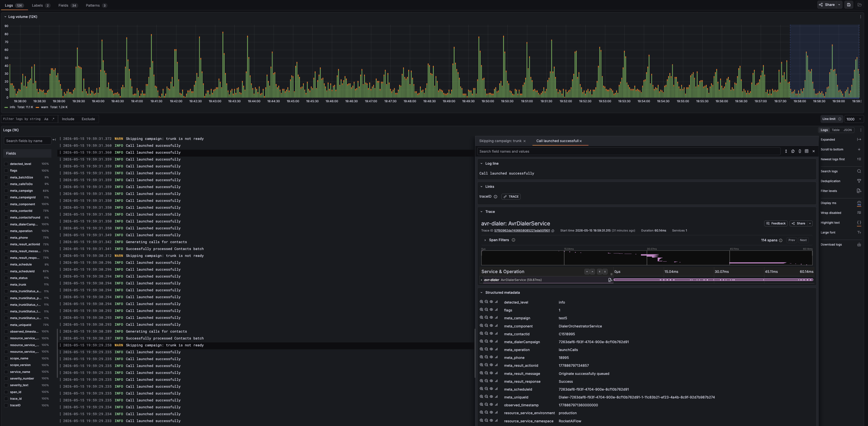Expand avr-dialer AvrDialerService span row

(x=481, y=280)
